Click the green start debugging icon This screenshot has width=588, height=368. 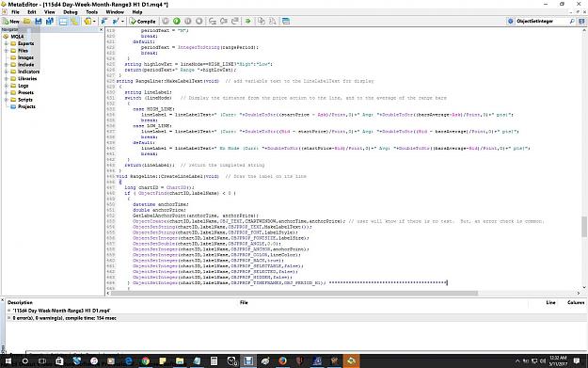177,22
